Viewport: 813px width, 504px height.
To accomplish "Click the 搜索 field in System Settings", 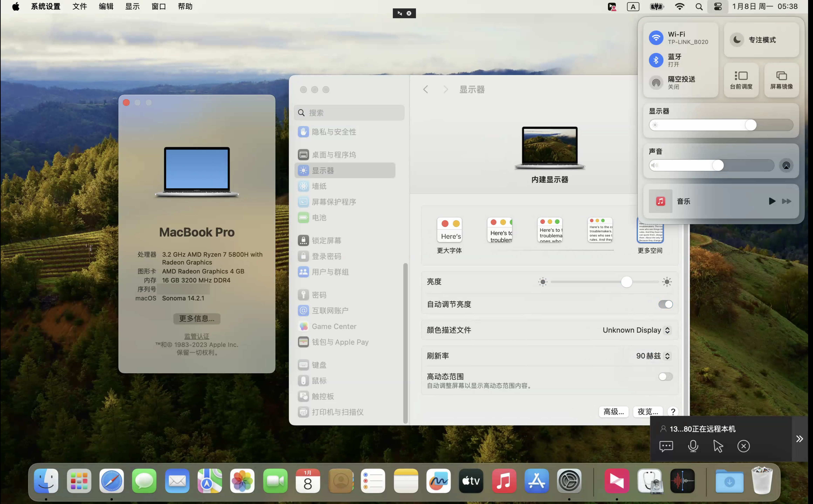I will coord(349,113).
